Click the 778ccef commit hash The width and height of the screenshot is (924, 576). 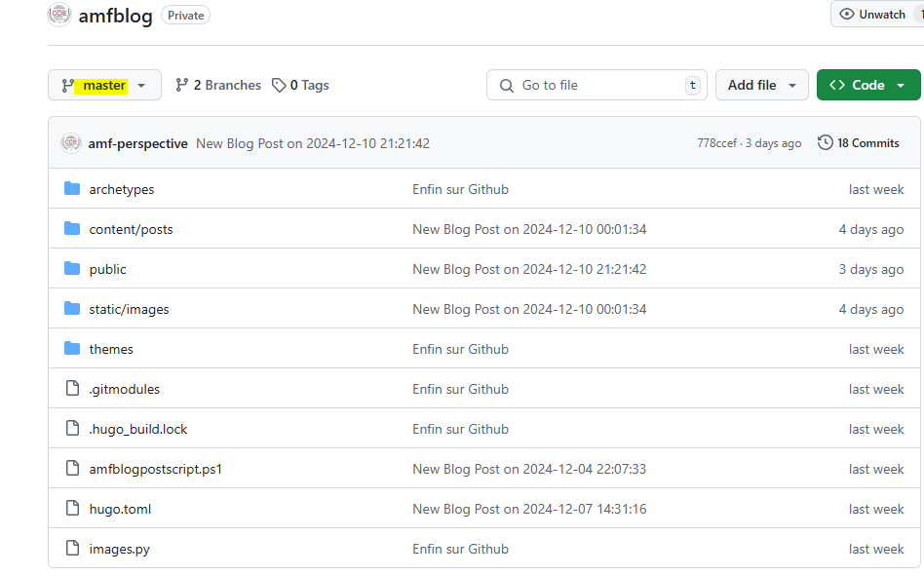[716, 143]
